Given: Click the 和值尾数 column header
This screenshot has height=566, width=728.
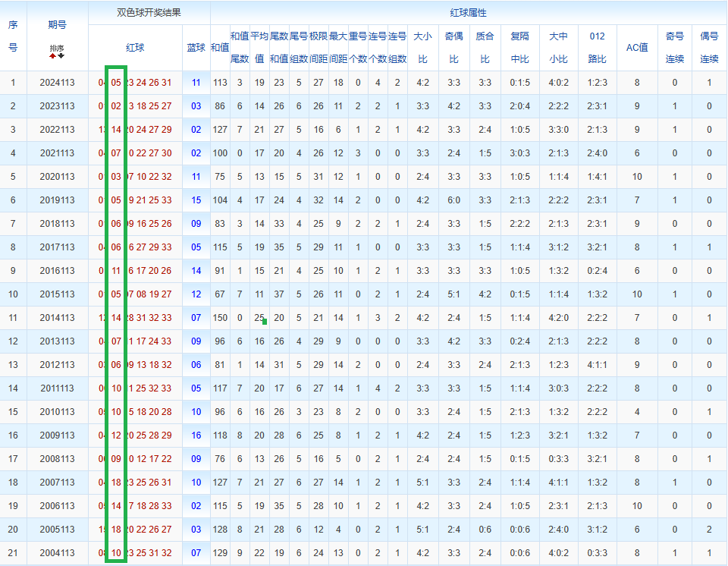Looking at the screenshot, I should [x=240, y=47].
